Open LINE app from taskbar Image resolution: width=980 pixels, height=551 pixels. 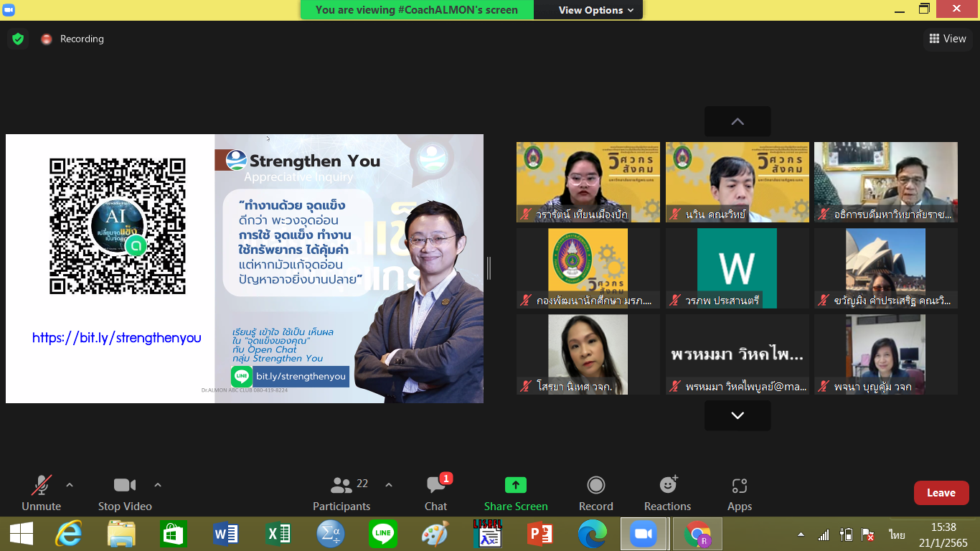point(383,534)
